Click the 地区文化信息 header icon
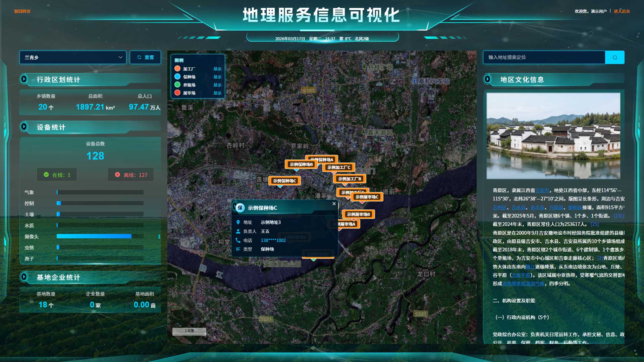The width and height of the screenshot is (644, 362). coord(487,79)
